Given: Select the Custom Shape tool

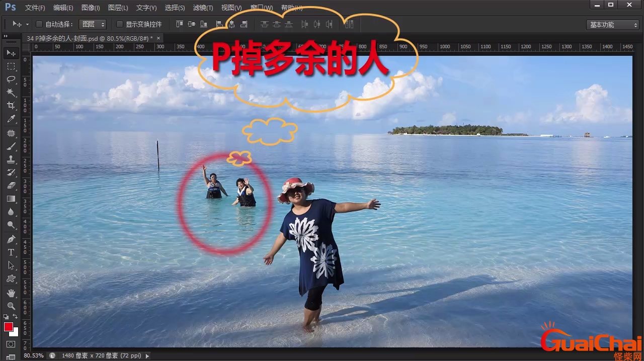Looking at the screenshot, I should coord(11,279).
